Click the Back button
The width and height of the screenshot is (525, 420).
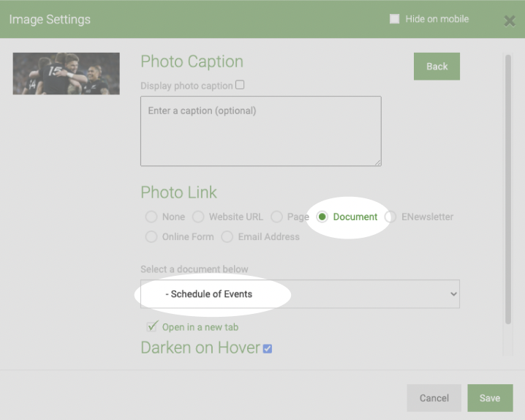point(437,67)
